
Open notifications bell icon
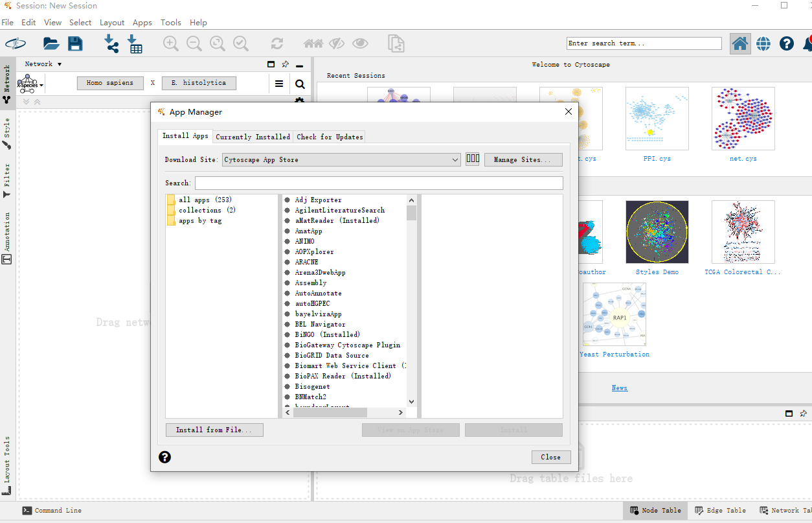(x=807, y=43)
